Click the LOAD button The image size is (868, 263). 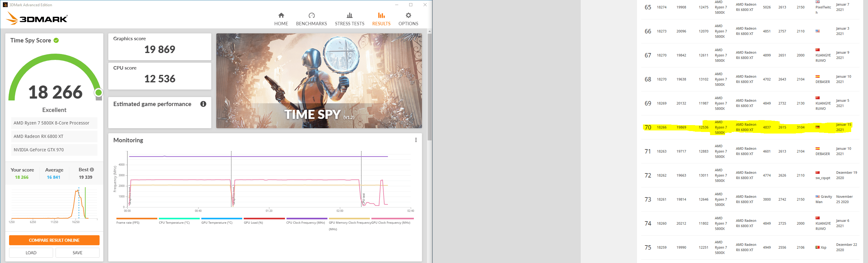pos(31,253)
